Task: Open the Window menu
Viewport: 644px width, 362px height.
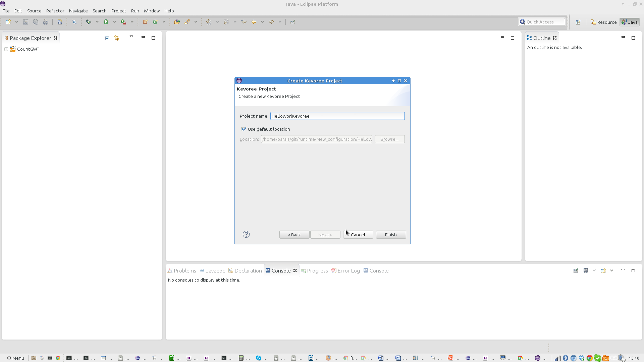Action: point(151,11)
